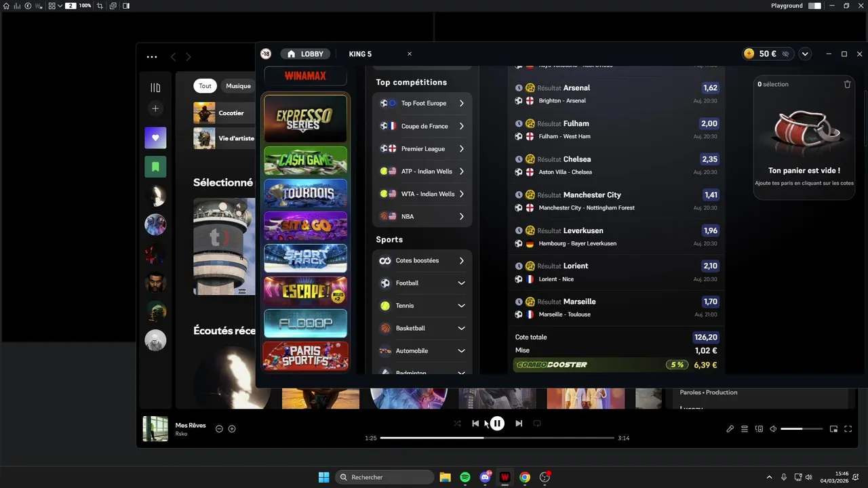Select odds 2,00 for Fulham
Screen dimensions: 868x488
coord(709,123)
